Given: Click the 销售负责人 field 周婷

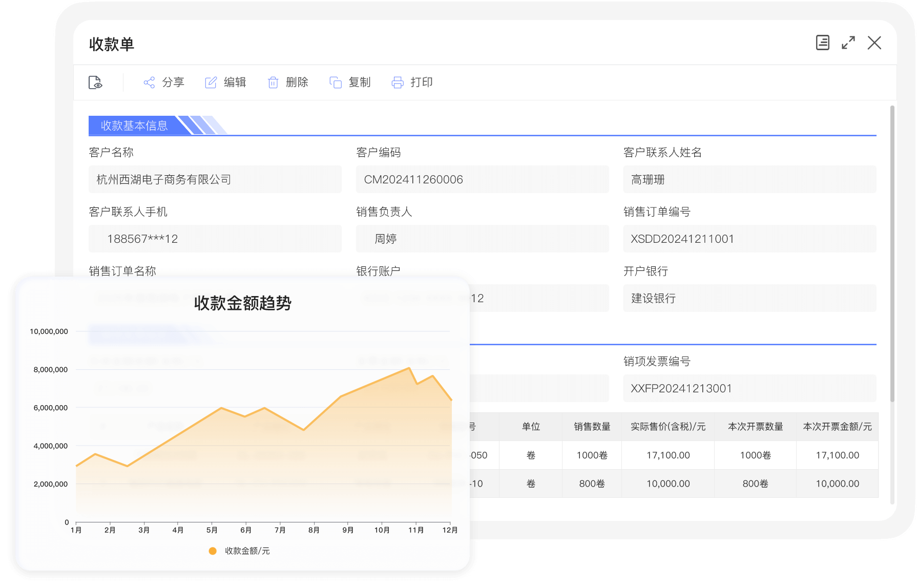Looking at the screenshot, I should [483, 239].
